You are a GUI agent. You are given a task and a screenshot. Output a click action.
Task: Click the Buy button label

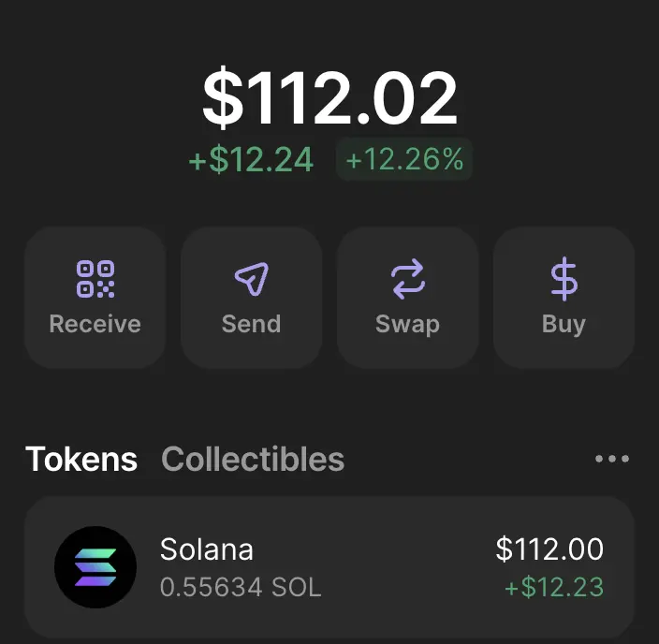(564, 325)
